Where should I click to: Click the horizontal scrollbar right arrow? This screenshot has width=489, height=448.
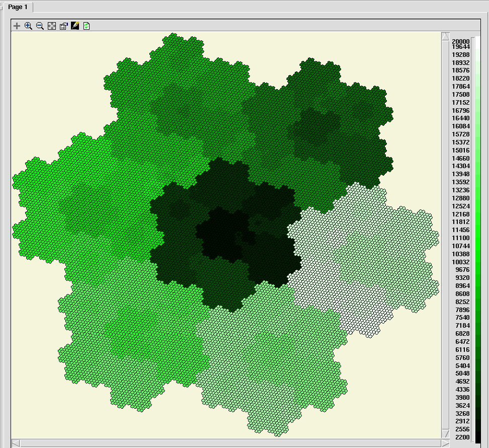[x=445, y=443]
